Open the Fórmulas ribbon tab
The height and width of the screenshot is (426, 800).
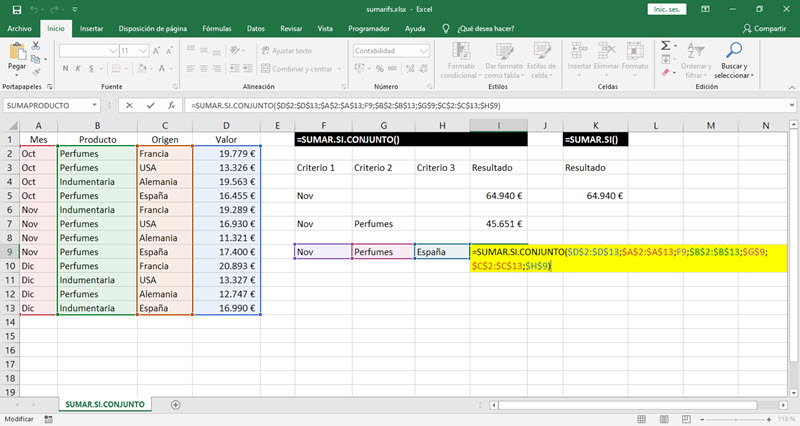217,29
